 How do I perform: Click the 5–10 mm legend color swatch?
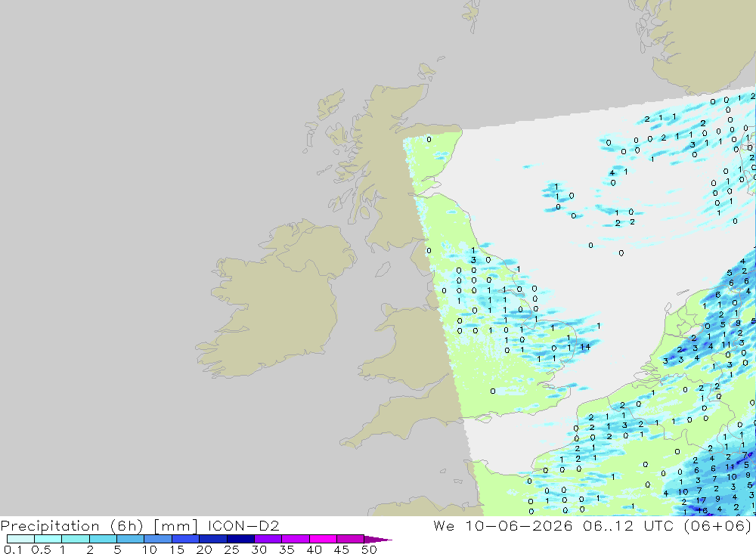(130, 539)
